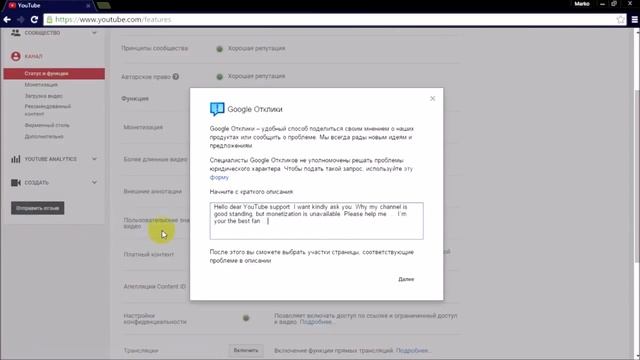This screenshot has height=360, width=640.
Task: Click the Внешние аннотации row label
Action: pos(153,191)
